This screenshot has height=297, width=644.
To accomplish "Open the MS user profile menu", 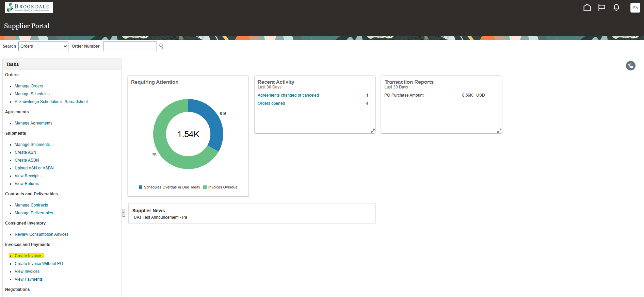I will click(x=635, y=7).
